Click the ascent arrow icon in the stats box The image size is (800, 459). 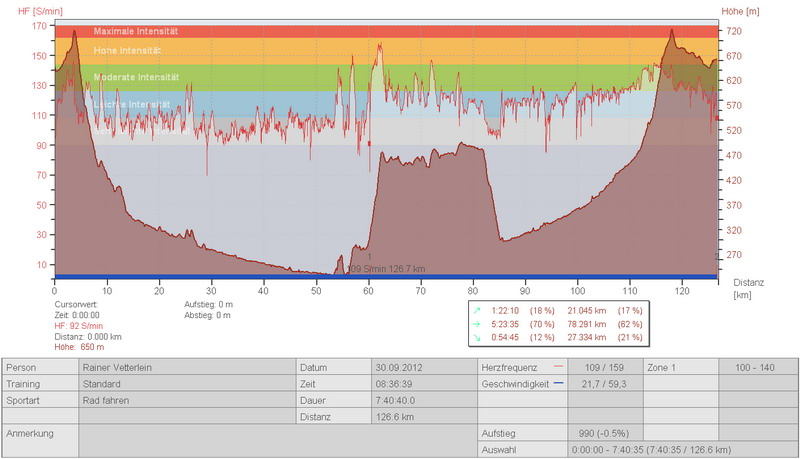478,311
